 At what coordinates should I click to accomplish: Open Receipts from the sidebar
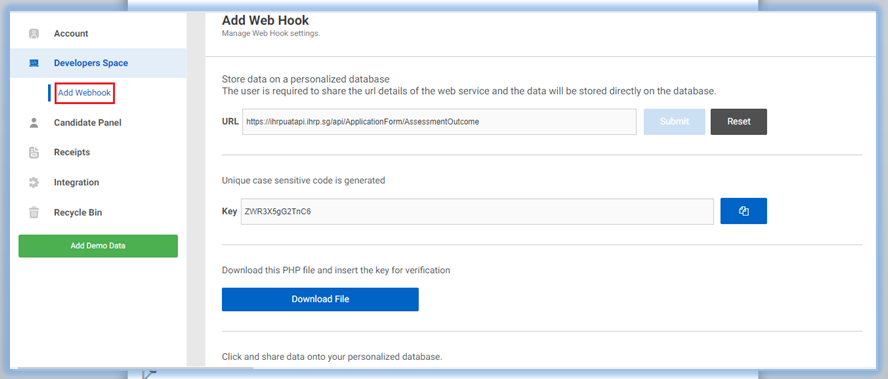[x=72, y=152]
